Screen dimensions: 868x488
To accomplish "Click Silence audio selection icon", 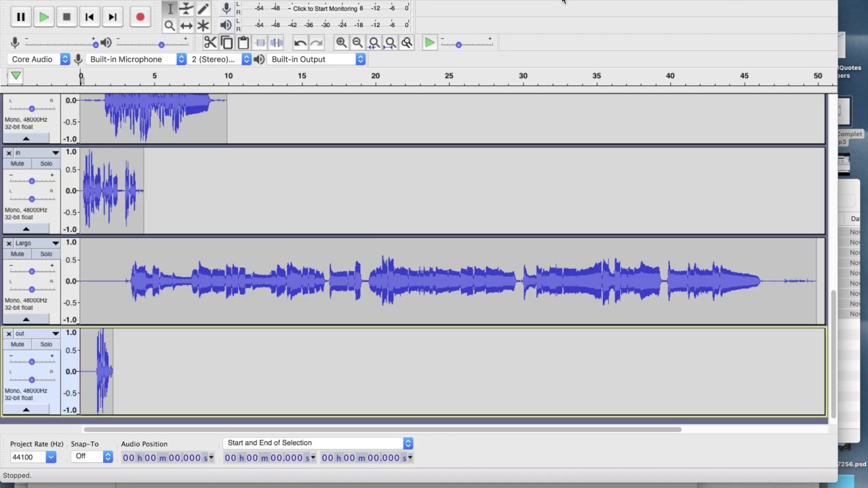I will [276, 43].
